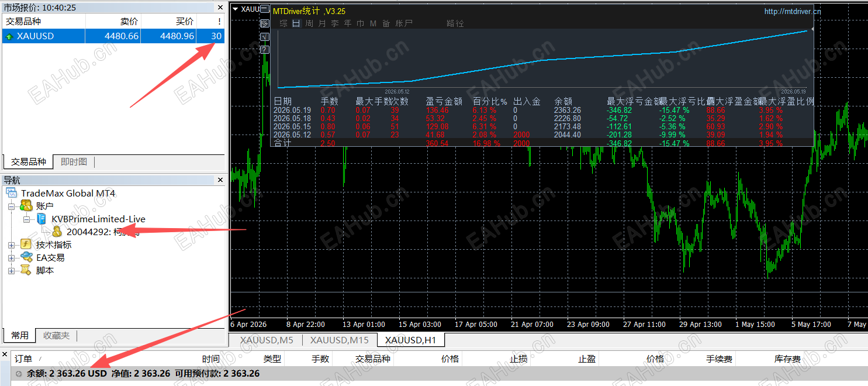The image size is (868, 386).
Task: Click the green arrow icon beside XAUUSD
Action: tap(9, 36)
